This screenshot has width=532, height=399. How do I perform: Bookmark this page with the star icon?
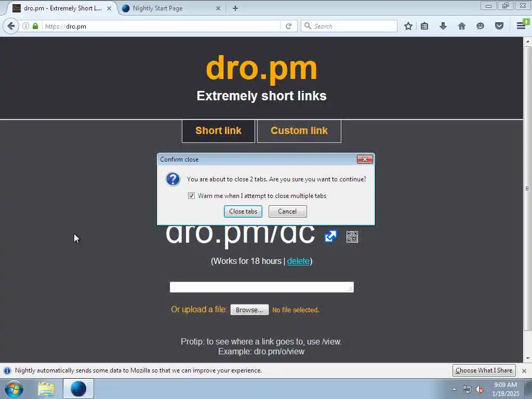click(408, 26)
